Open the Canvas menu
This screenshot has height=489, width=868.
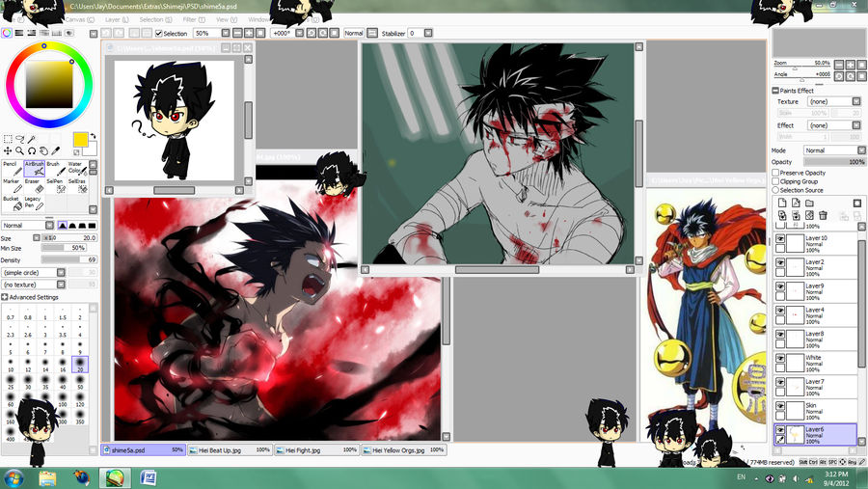tap(80, 20)
